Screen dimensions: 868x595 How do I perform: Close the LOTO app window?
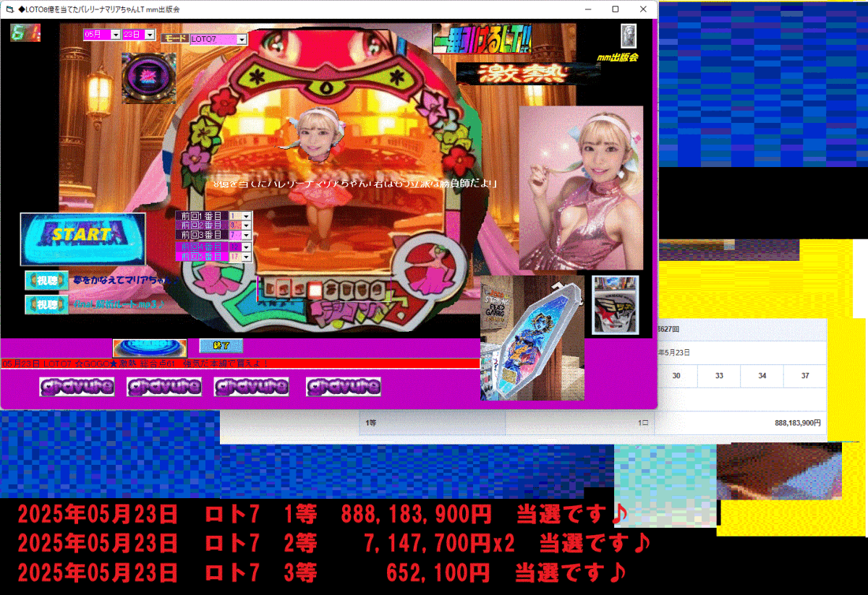pyautogui.click(x=643, y=9)
